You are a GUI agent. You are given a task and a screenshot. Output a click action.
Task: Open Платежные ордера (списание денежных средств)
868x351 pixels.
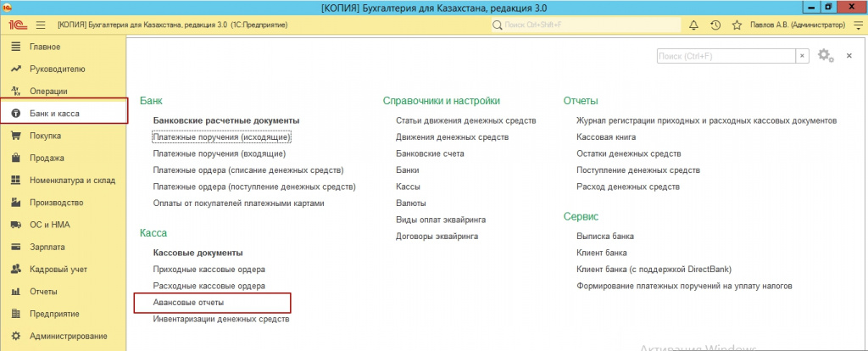(248, 170)
